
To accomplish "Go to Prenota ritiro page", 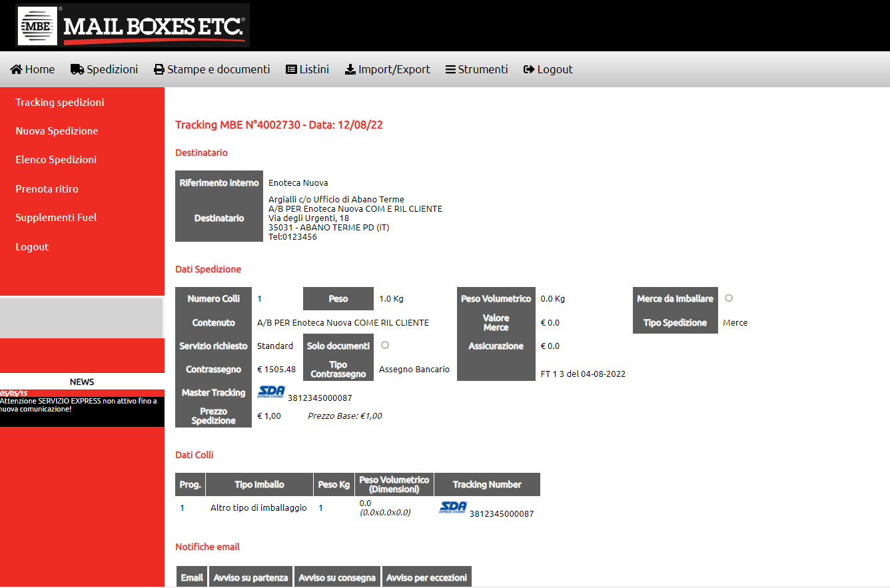I will (47, 189).
